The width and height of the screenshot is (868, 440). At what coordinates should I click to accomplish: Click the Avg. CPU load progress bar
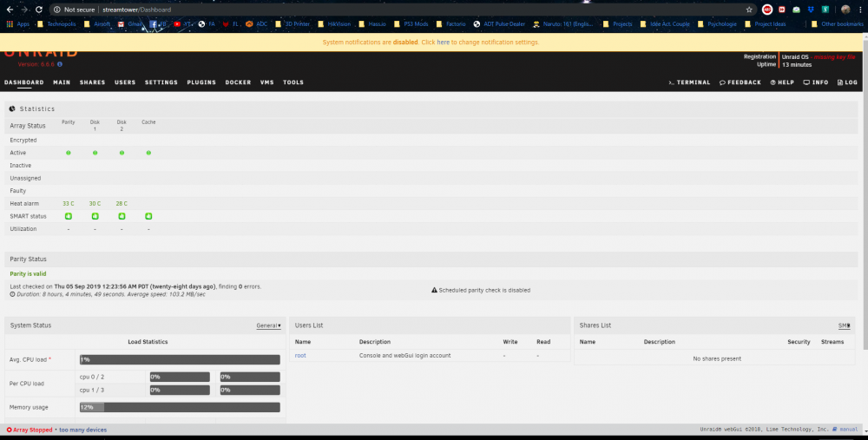tap(180, 360)
